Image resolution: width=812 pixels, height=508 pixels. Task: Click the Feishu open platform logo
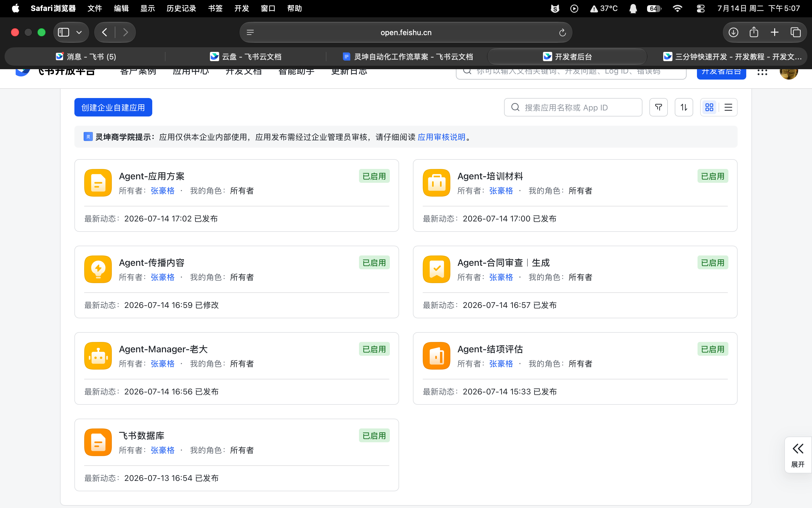(x=23, y=73)
